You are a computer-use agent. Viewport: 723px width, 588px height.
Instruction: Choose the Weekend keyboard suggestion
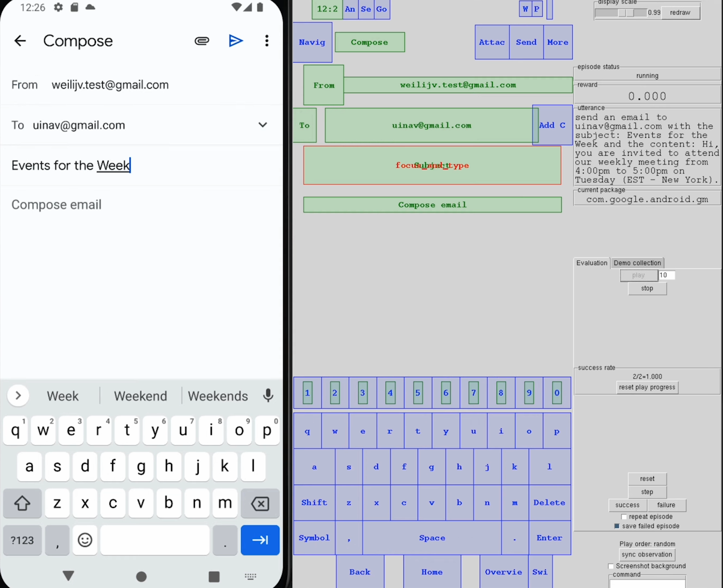click(x=140, y=396)
